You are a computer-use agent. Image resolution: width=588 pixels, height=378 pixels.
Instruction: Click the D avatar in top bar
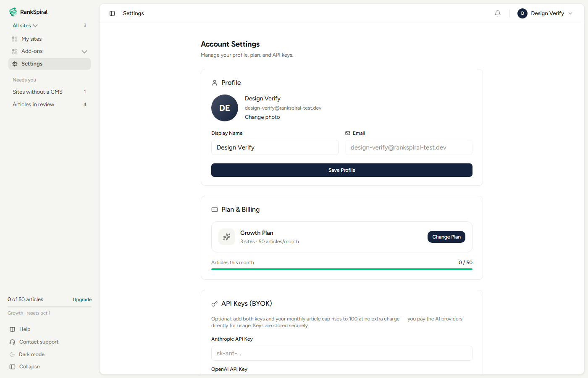pyautogui.click(x=522, y=13)
